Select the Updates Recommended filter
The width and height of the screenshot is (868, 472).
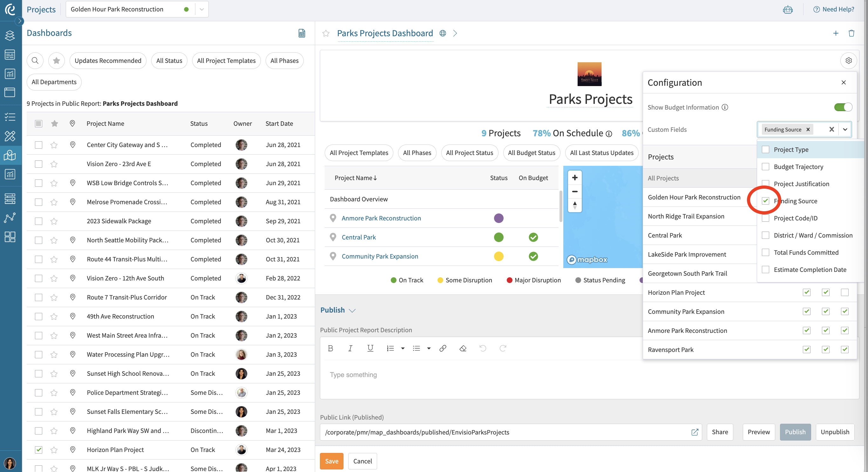108,61
